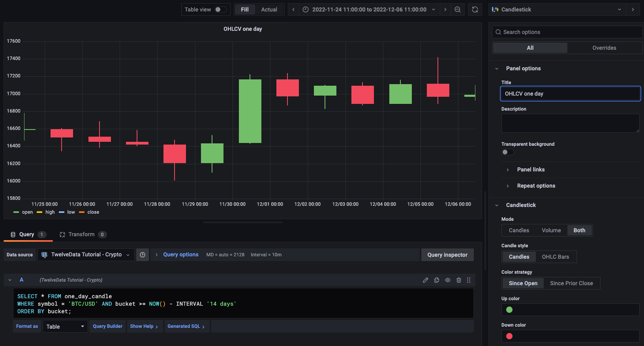644x346 pixels.
Task: Select Fill panel sizing
Action: [245, 9]
